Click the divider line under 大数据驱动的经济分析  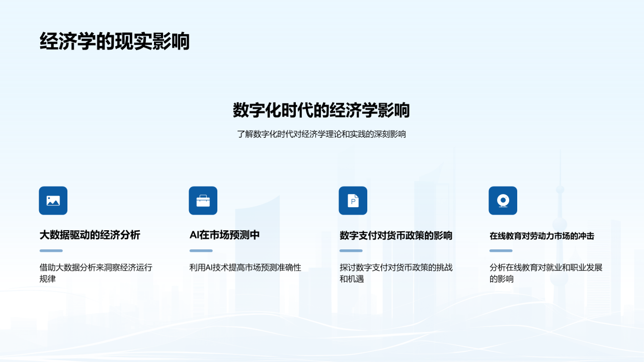click(53, 250)
